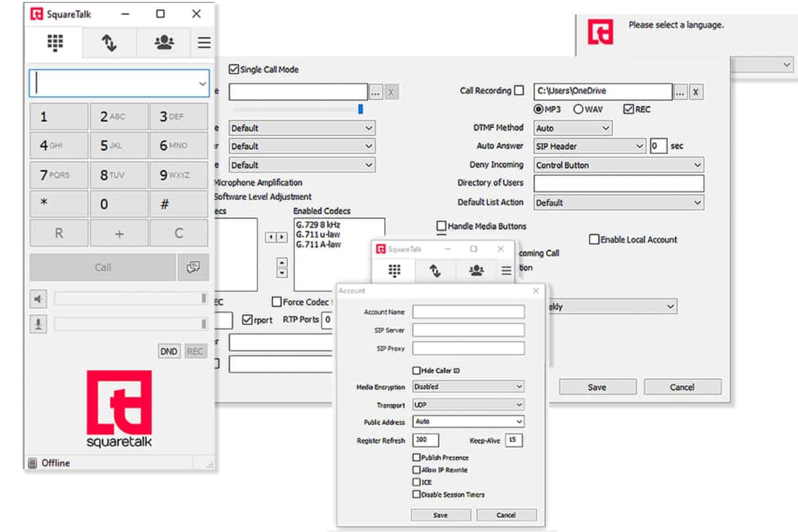
Task: Tap the C clear key on dialpad
Action: [x=178, y=233]
